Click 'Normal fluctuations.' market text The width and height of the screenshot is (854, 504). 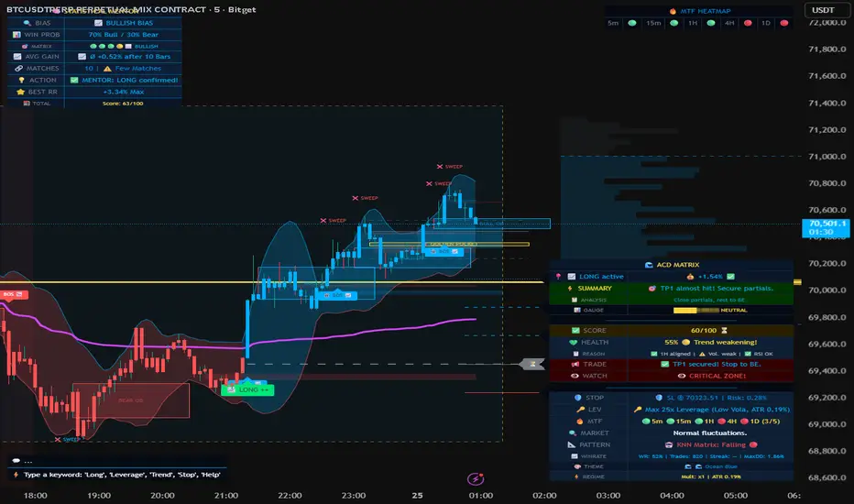pos(709,433)
